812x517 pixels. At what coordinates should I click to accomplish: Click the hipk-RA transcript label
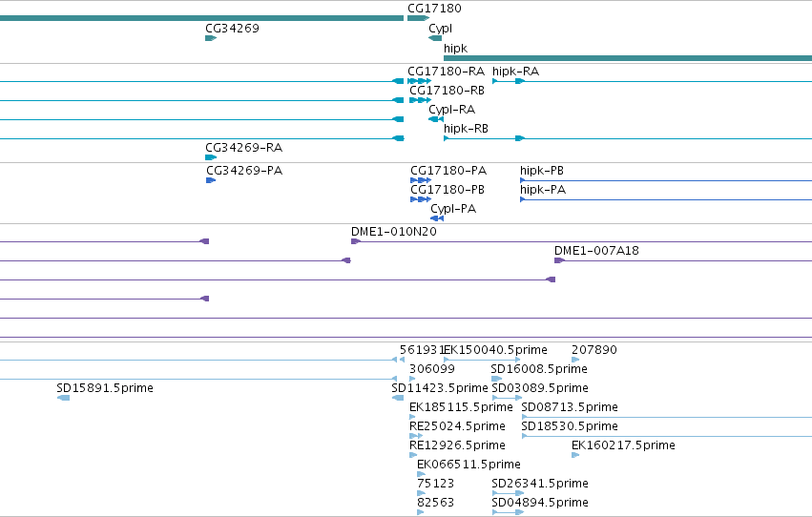click(x=515, y=72)
